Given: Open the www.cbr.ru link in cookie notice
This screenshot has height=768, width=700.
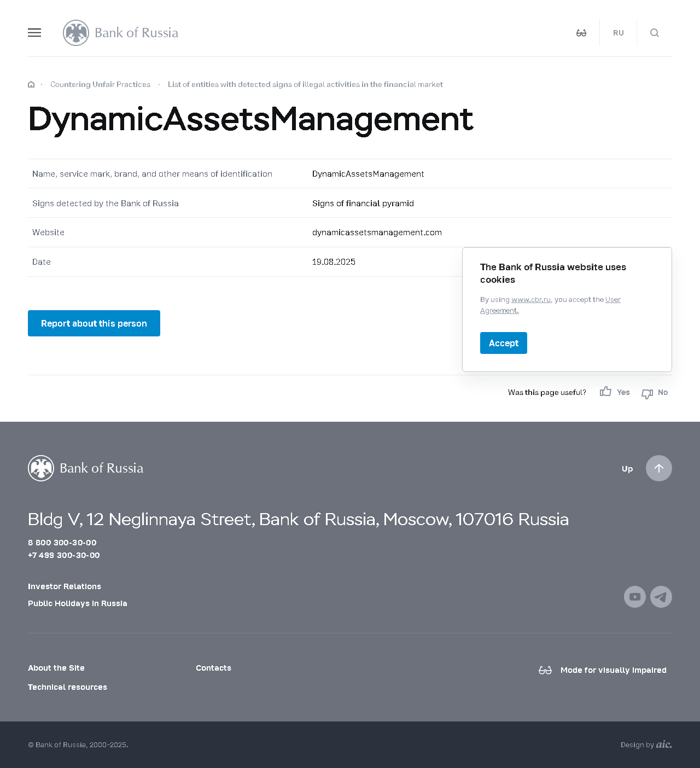Looking at the screenshot, I should 530,300.
